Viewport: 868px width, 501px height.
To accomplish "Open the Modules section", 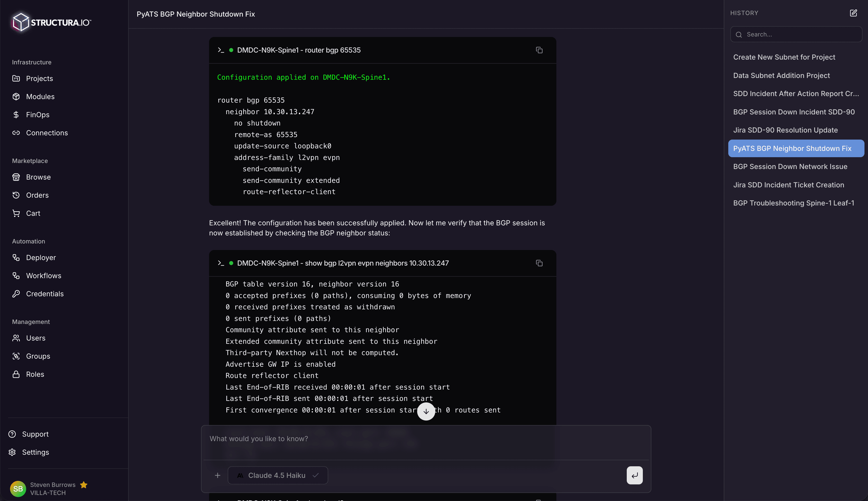I will (x=40, y=96).
